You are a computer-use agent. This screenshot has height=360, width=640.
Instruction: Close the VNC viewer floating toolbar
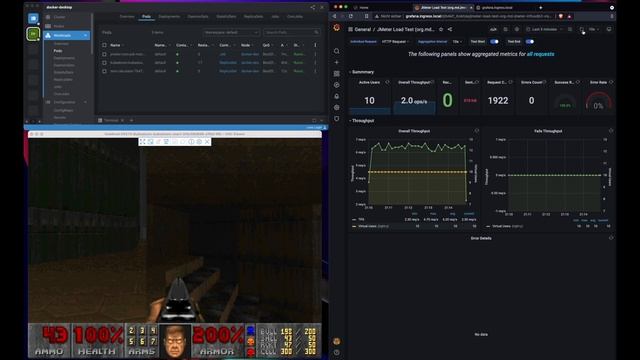click(x=207, y=142)
